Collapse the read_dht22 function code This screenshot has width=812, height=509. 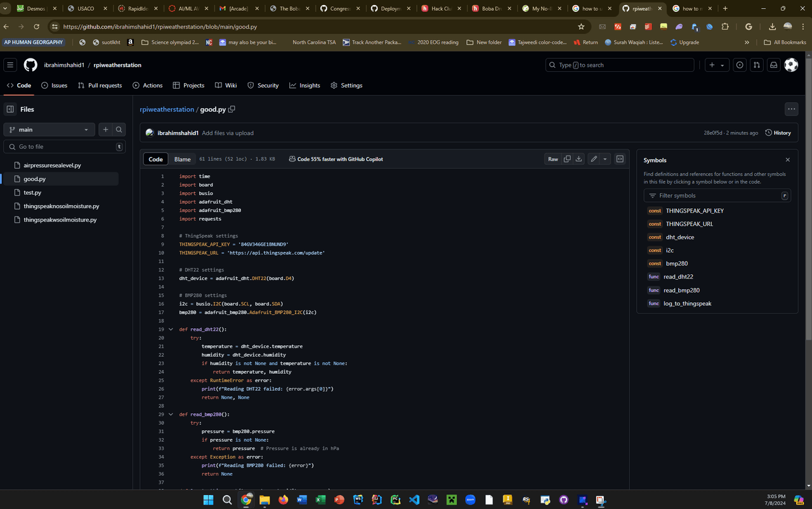coord(171,329)
